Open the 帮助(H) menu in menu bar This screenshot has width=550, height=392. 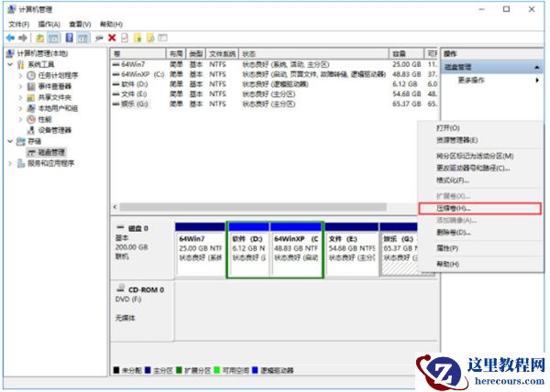[111, 24]
